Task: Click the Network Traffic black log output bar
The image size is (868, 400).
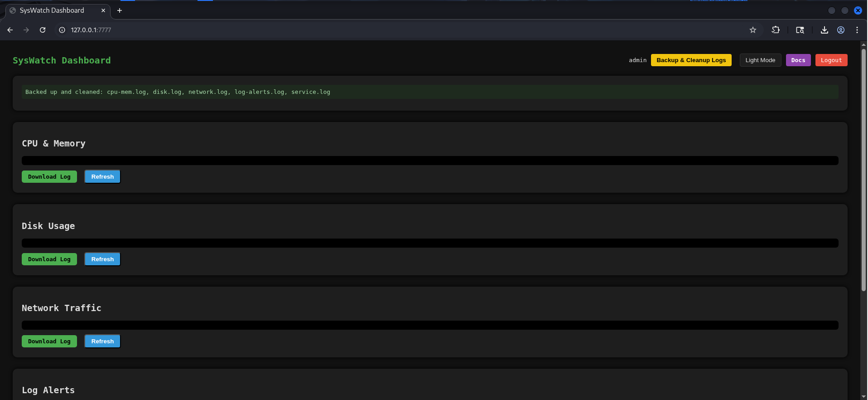Action: [430, 325]
